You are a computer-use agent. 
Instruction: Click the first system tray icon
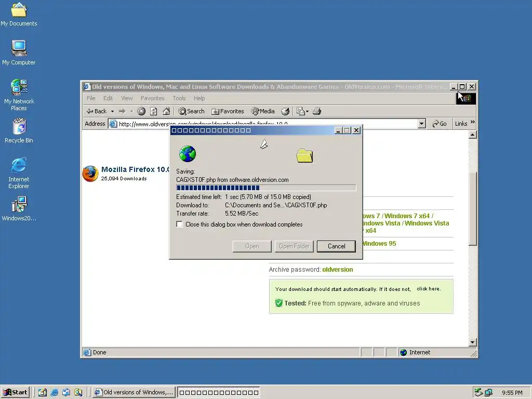478,393
